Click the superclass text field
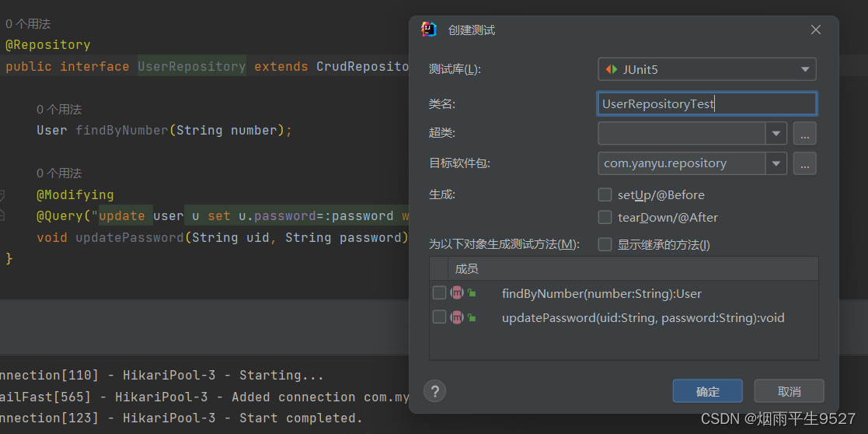 682,134
